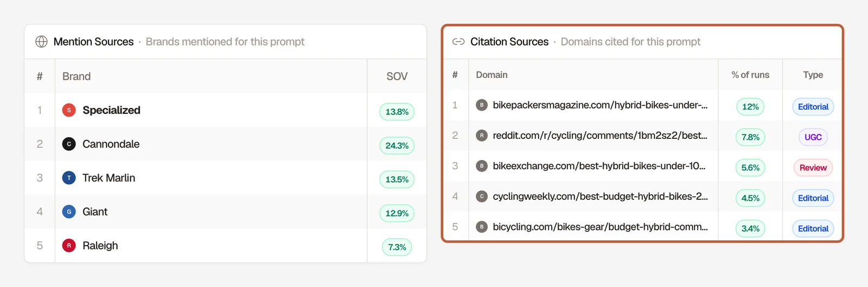This screenshot has height=287, width=868.
Task: Click the 13.8% SOV badge
Action: pyautogui.click(x=397, y=112)
